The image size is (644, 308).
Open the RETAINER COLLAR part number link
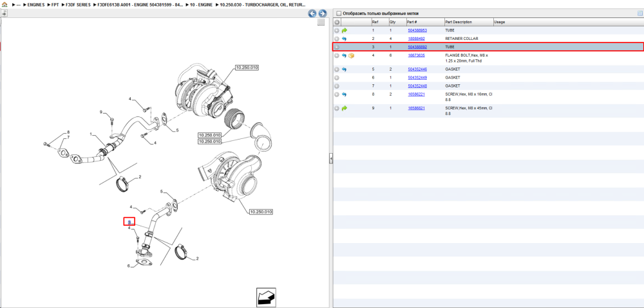tap(416, 39)
